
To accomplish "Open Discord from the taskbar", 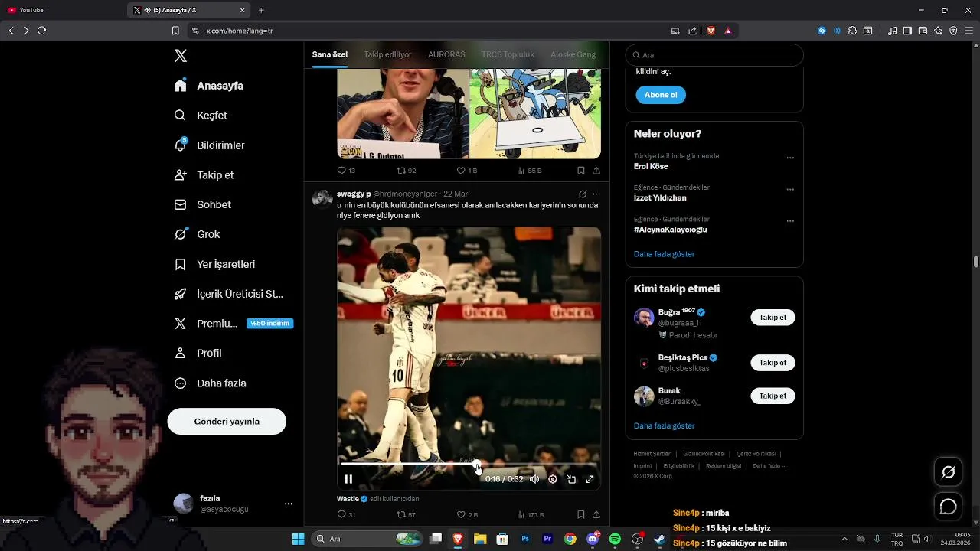I will pos(593,539).
